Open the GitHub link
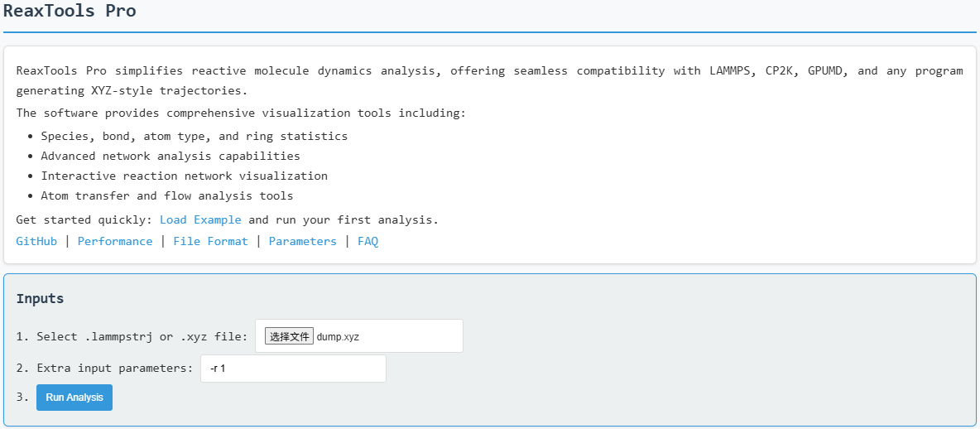 36,241
